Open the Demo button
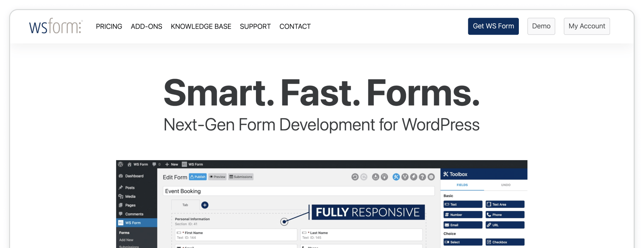Viewport: 644px width, 248px height. pyautogui.click(x=541, y=26)
